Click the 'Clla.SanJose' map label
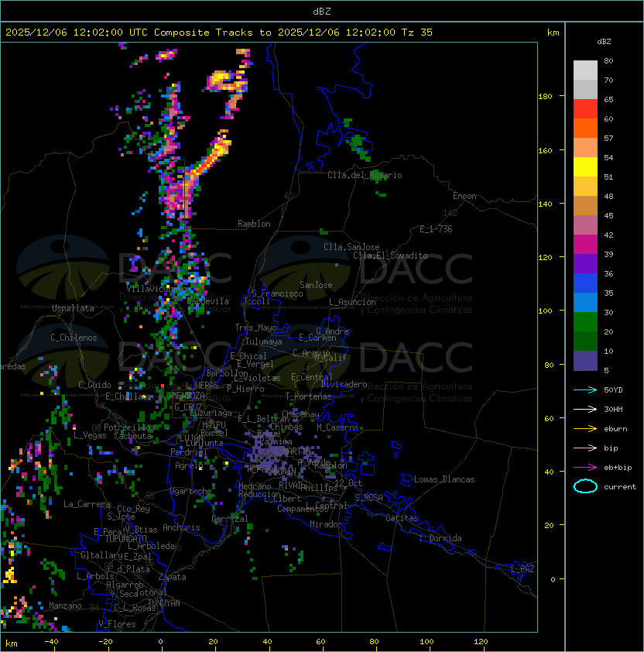The height and width of the screenshot is (652, 644). click(351, 247)
